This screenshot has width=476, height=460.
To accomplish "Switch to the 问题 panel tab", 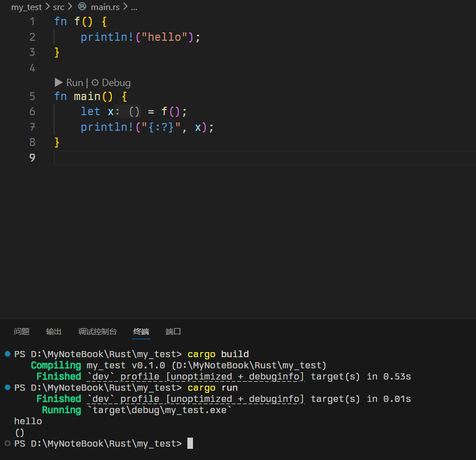I will [x=22, y=331].
